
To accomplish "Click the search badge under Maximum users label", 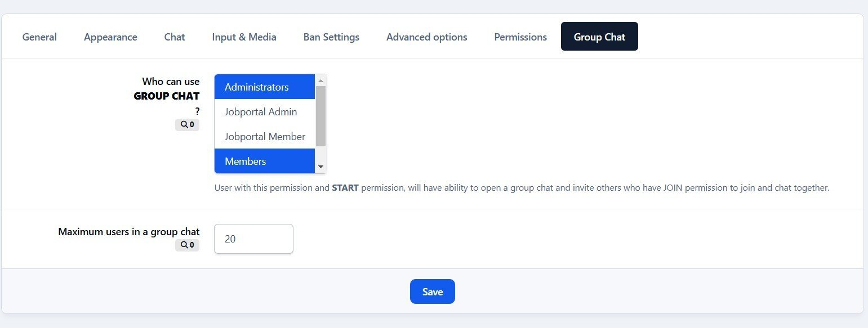I will (187, 245).
